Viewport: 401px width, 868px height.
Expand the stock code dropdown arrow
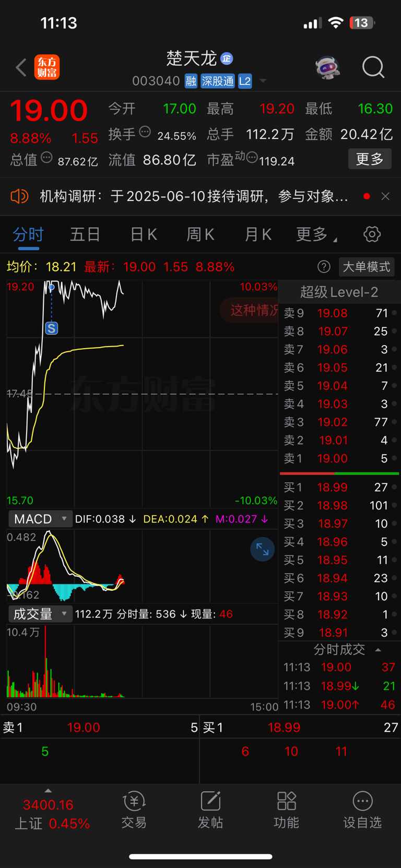click(x=263, y=81)
